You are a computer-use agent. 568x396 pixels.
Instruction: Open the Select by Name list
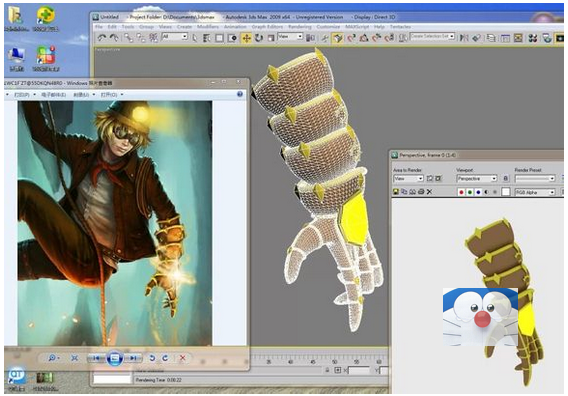(x=207, y=38)
